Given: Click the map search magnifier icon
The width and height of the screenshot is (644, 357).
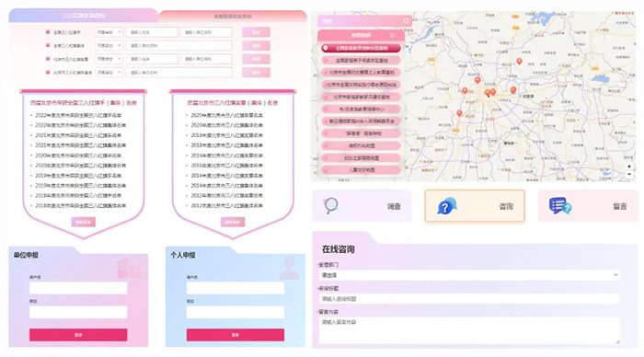Looking at the screenshot, I should 407,21.
